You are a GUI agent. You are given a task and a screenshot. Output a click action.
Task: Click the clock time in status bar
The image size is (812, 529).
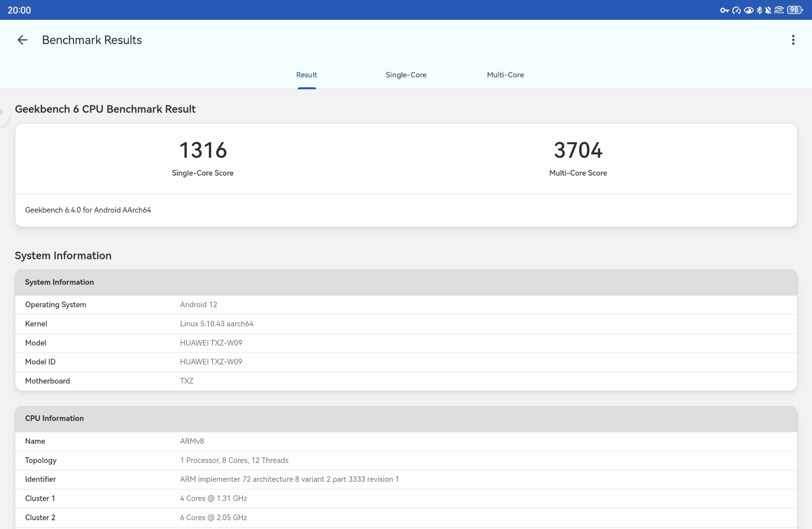(x=19, y=10)
